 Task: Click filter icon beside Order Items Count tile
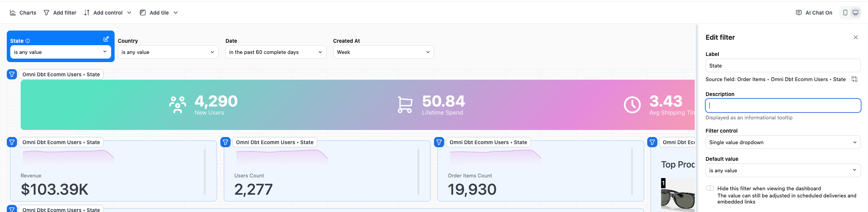tap(439, 142)
